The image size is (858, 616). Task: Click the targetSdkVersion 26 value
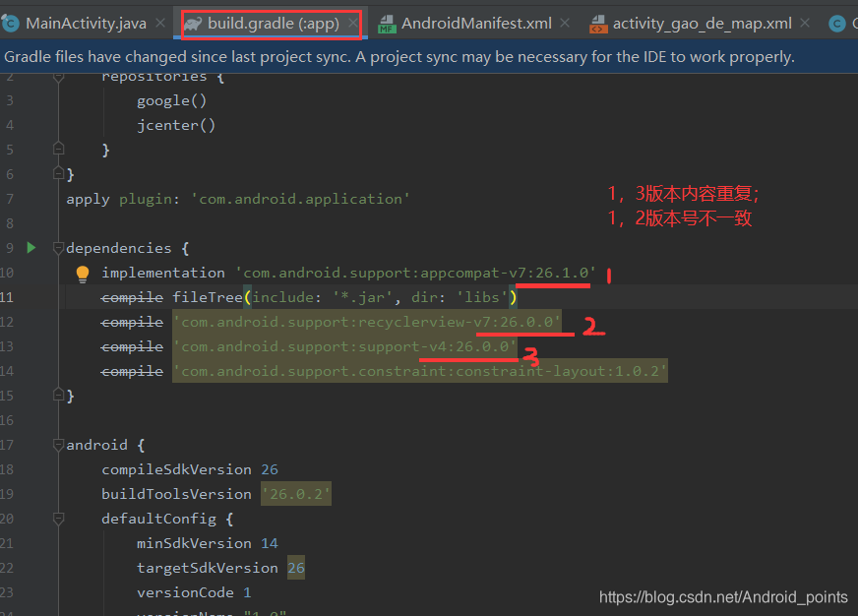[296, 568]
